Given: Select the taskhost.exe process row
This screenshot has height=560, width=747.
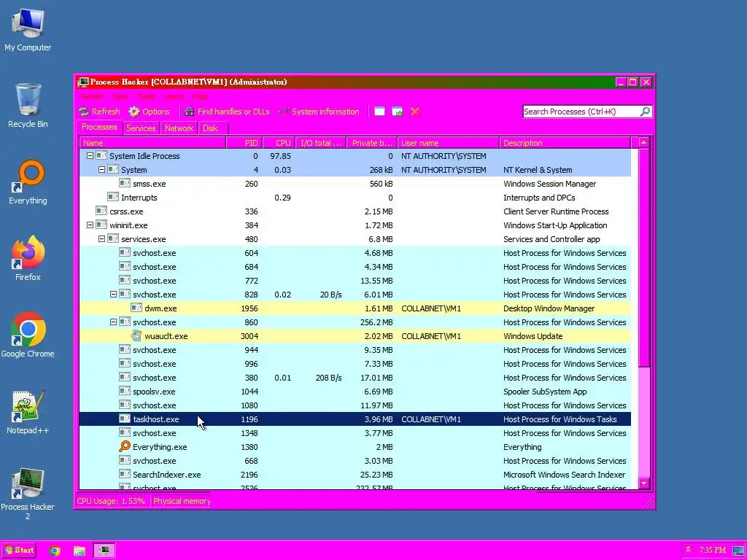Looking at the screenshot, I should coord(355,419).
